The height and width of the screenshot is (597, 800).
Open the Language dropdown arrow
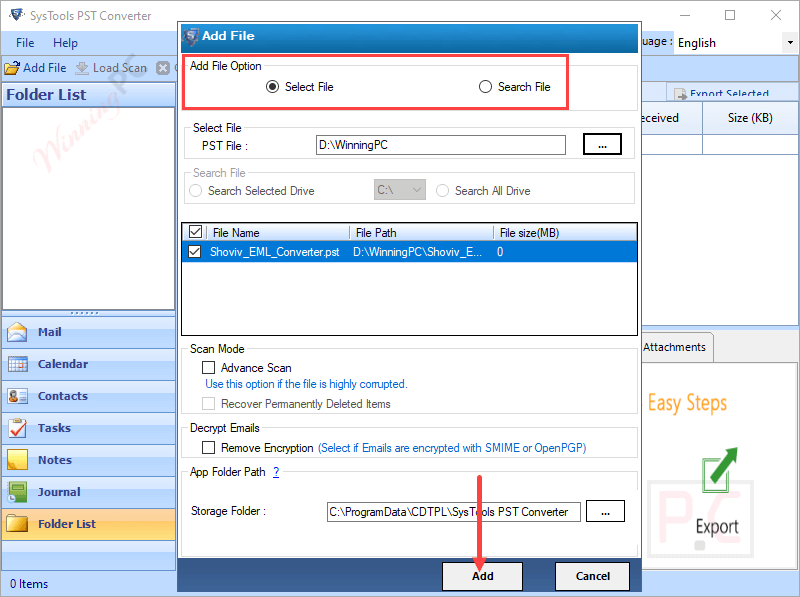(790, 43)
